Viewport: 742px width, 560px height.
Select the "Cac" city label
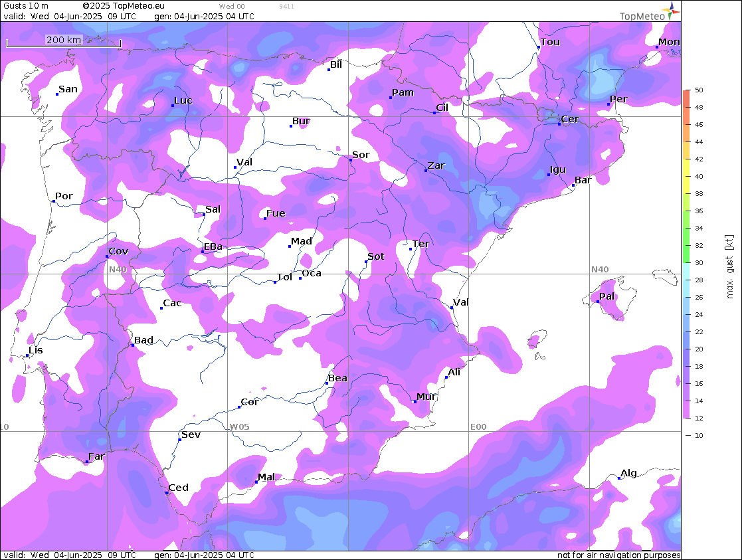click(172, 303)
